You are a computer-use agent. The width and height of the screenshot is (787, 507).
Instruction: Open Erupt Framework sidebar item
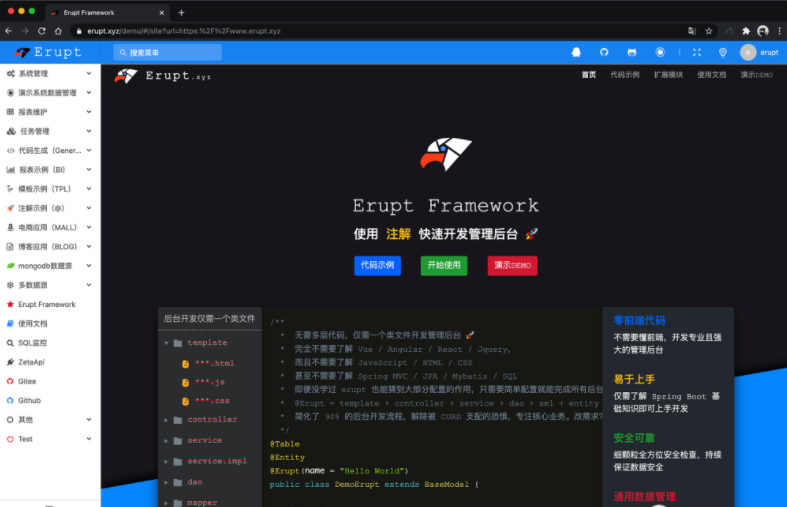49,304
